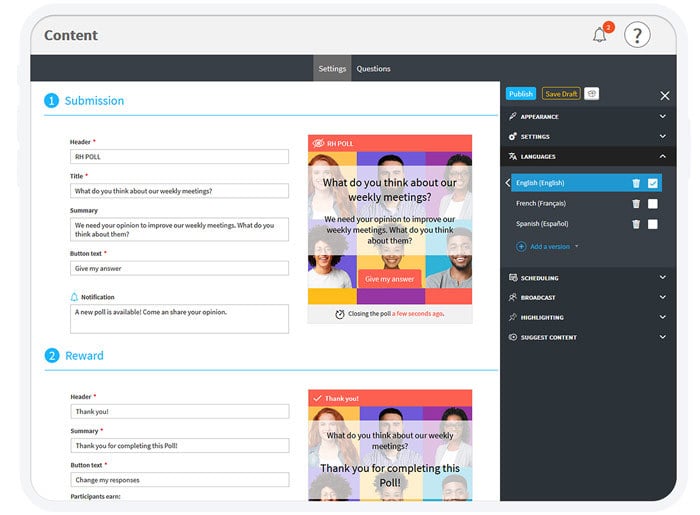This screenshot has height=515, width=700.
Task: Select the French (Français) language row
Action: [586, 204]
